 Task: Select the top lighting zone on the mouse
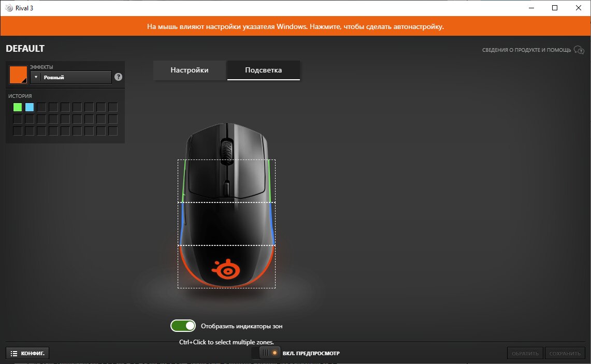[x=226, y=181]
